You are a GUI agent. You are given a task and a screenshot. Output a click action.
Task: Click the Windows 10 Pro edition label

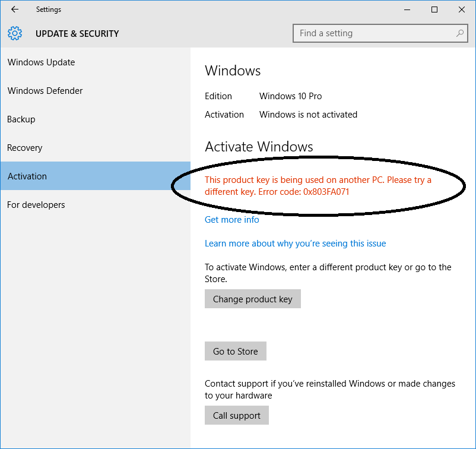[290, 96]
